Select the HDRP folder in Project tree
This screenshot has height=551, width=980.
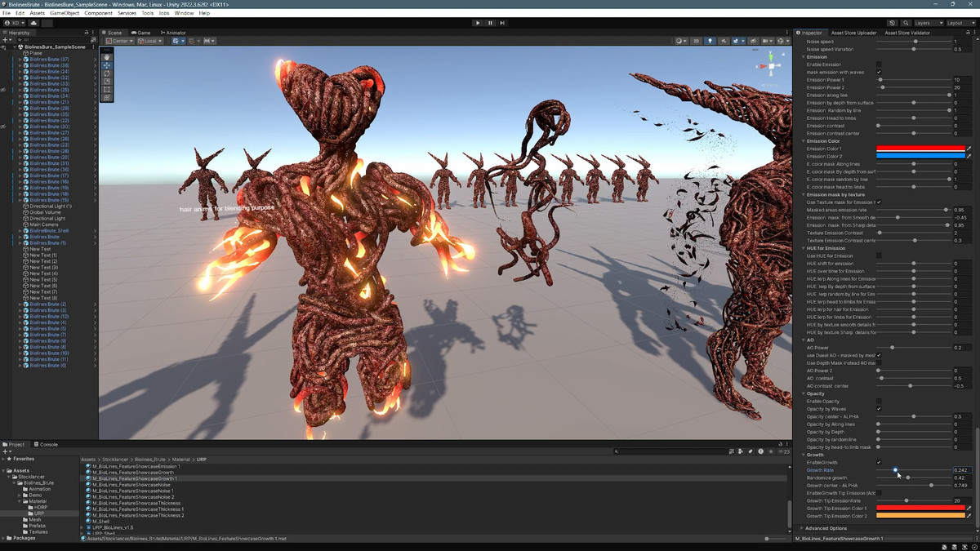point(40,507)
